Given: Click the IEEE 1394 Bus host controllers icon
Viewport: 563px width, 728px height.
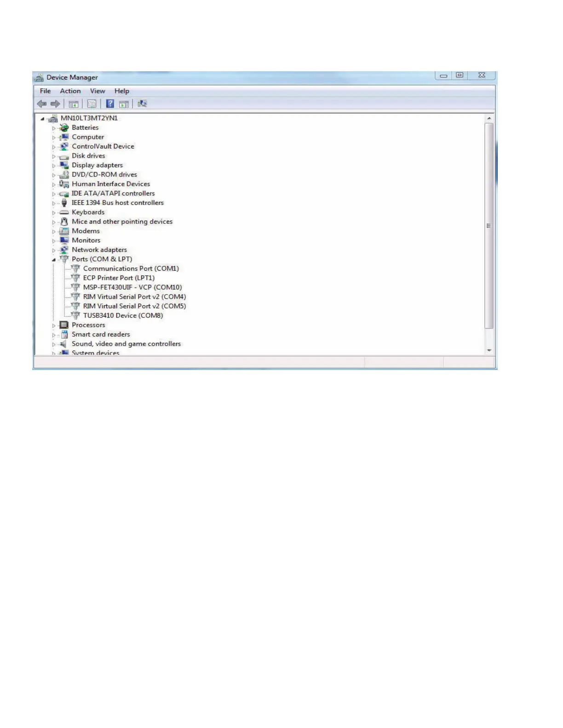Looking at the screenshot, I should coord(64,203).
